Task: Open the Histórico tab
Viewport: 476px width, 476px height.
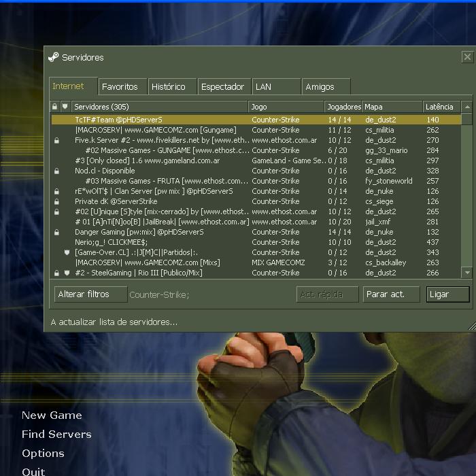Action: (169, 87)
